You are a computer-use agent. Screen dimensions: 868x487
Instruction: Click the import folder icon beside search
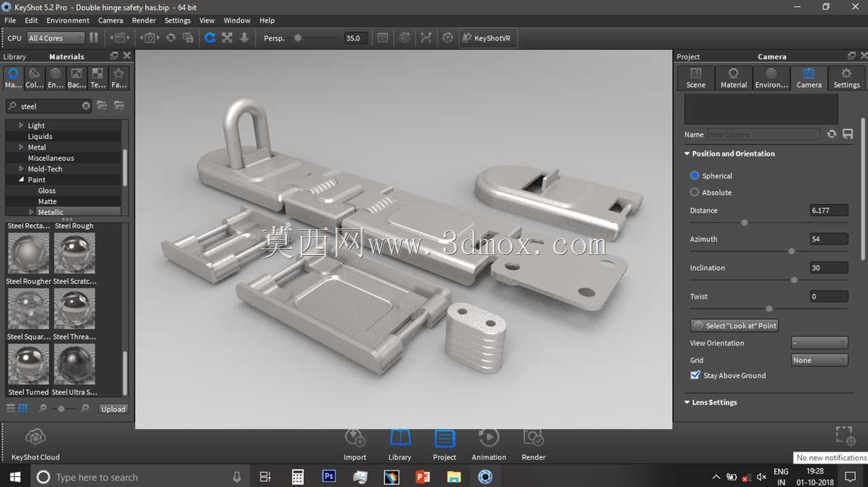[119, 105]
